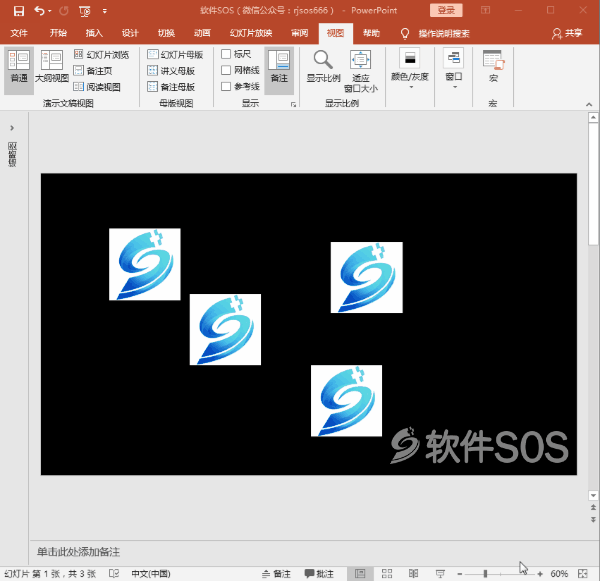Screen dimensions: 600x581
Task: Click the 共享 share button
Action: tap(567, 34)
